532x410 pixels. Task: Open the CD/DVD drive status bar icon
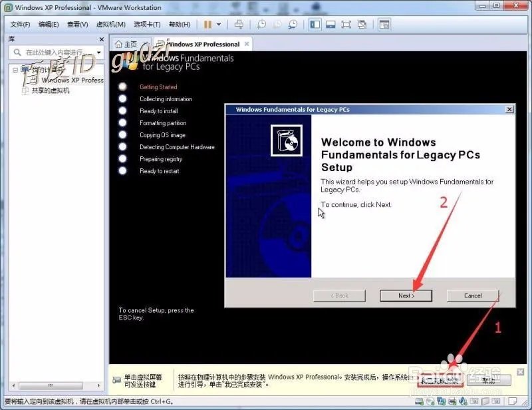430,401
